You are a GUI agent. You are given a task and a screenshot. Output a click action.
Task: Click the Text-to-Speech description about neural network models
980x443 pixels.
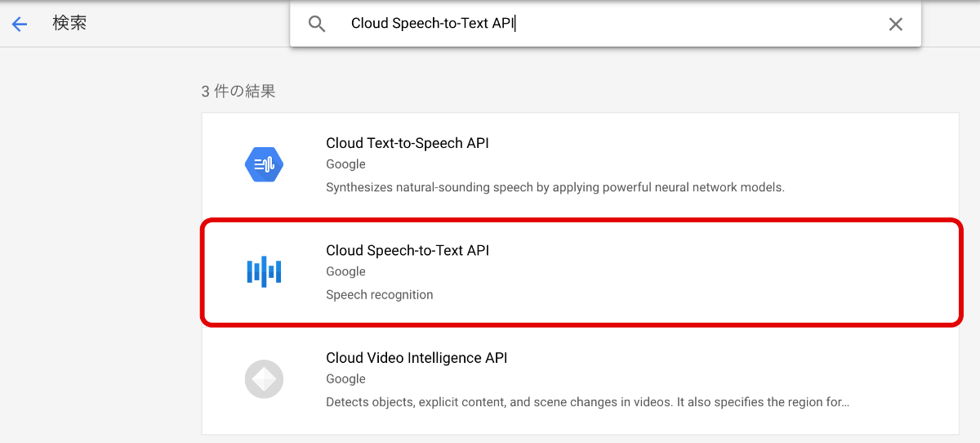(x=555, y=187)
